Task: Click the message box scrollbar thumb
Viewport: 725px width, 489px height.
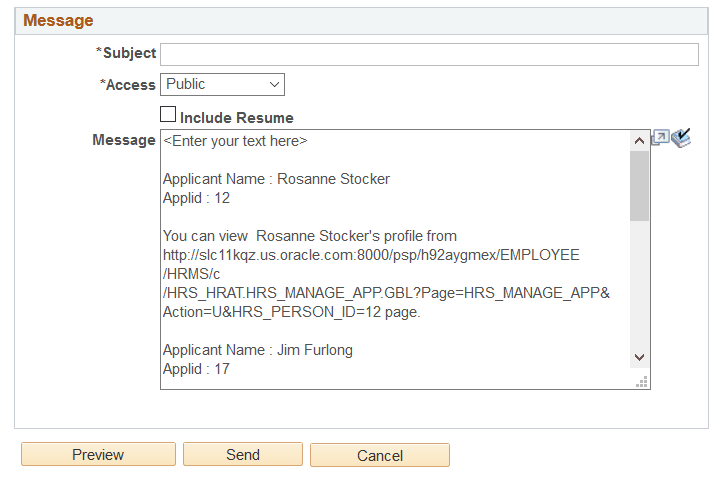Action: (639, 186)
